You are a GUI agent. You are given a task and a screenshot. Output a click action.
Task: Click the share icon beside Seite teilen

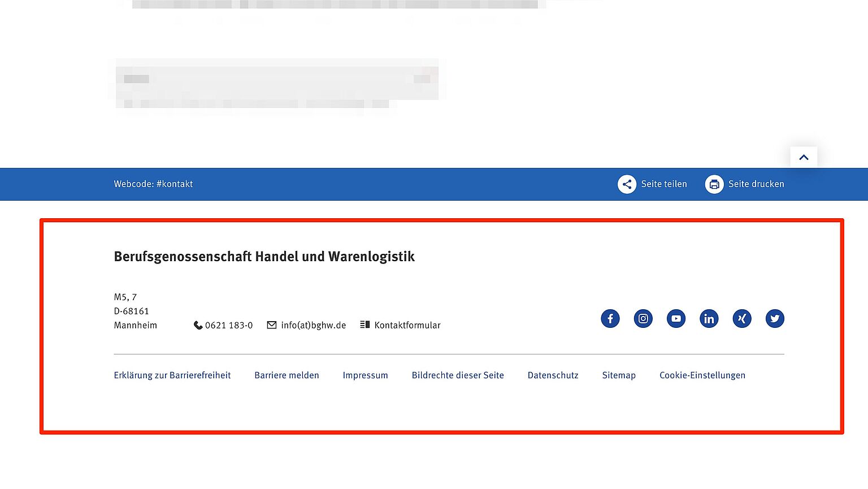(627, 184)
